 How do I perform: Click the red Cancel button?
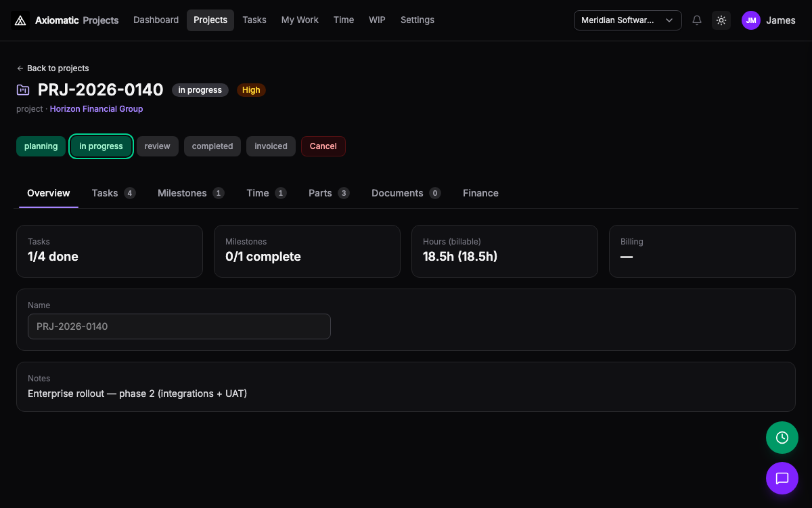tap(323, 146)
